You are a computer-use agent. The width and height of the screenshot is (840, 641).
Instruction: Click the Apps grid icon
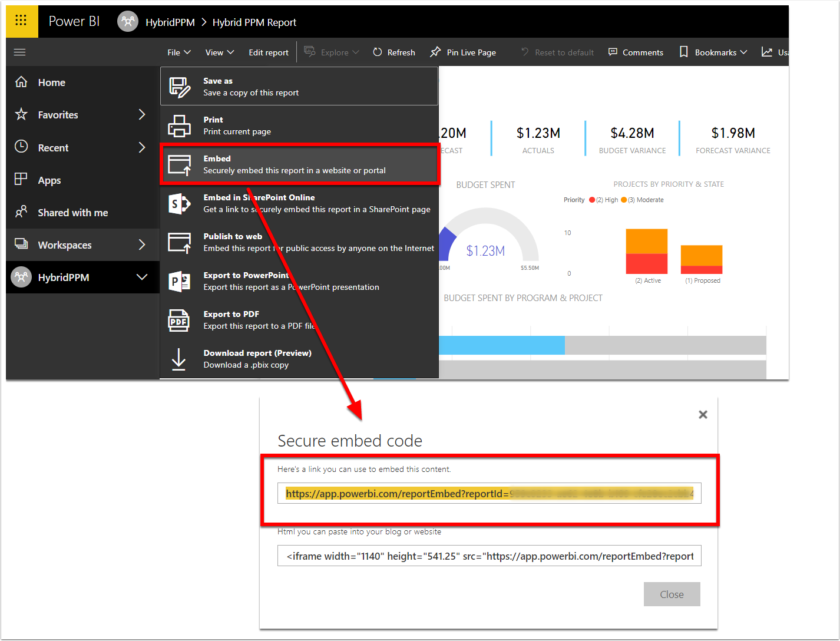pyautogui.click(x=21, y=179)
